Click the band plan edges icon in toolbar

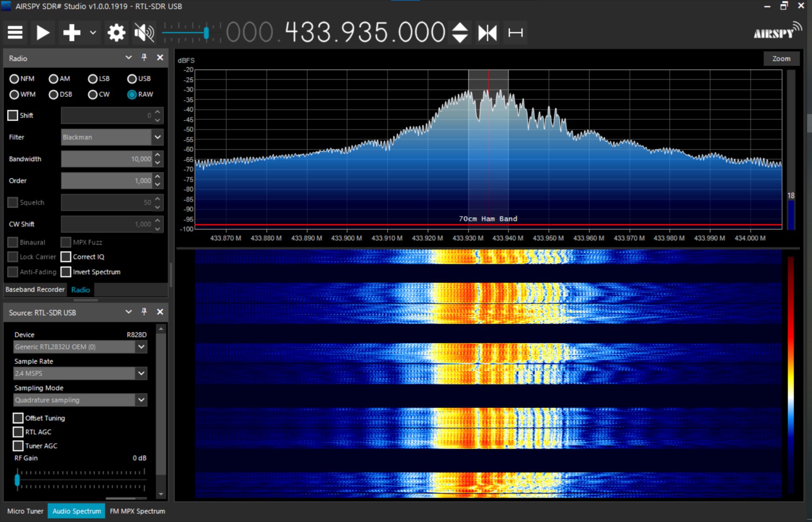515,33
